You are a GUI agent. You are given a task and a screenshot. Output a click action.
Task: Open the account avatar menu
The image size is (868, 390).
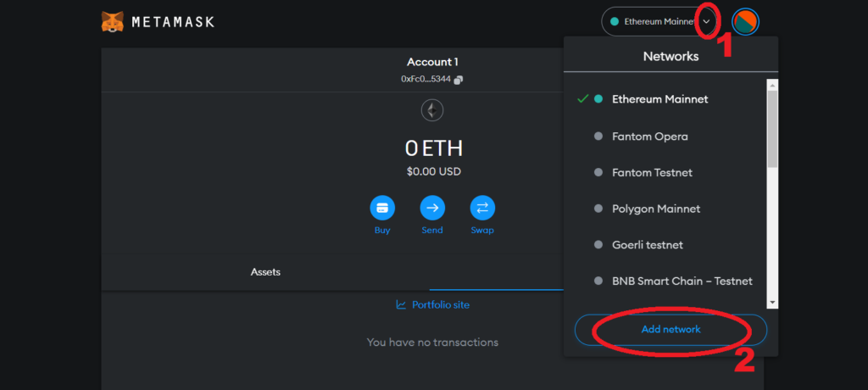click(745, 21)
